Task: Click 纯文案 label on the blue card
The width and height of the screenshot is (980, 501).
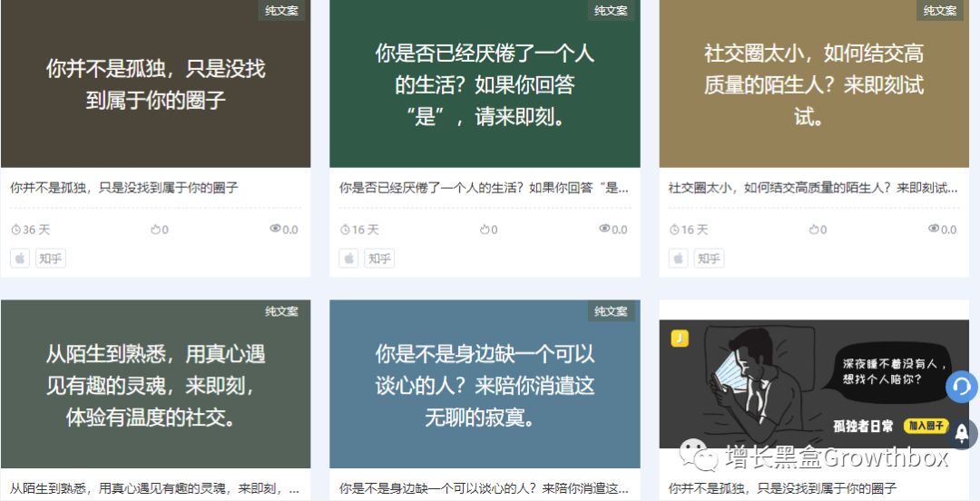Action: (x=611, y=311)
